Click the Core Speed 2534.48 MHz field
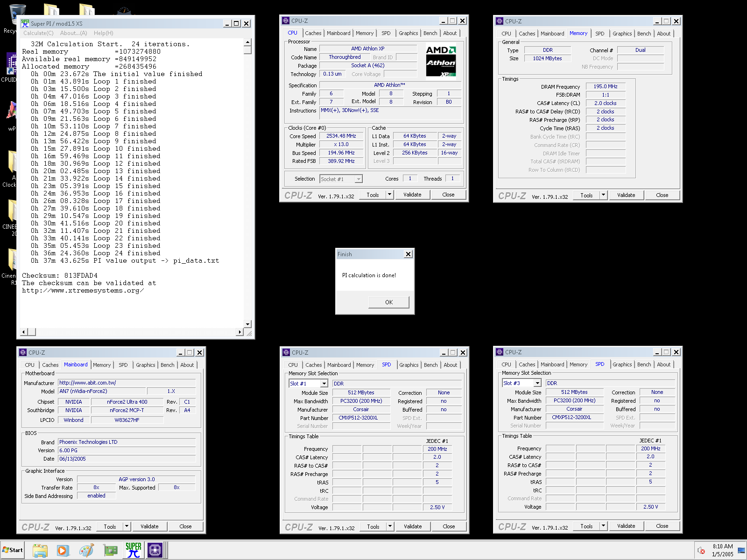This screenshot has width=747, height=560. pos(341,136)
